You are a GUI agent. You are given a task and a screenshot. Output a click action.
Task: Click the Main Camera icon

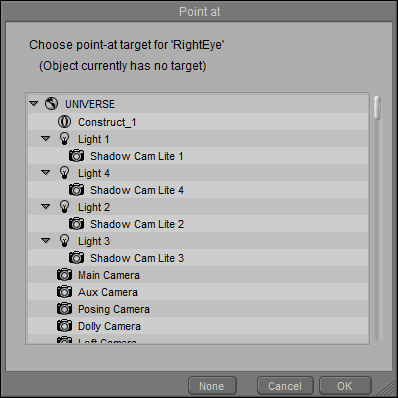click(64, 275)
